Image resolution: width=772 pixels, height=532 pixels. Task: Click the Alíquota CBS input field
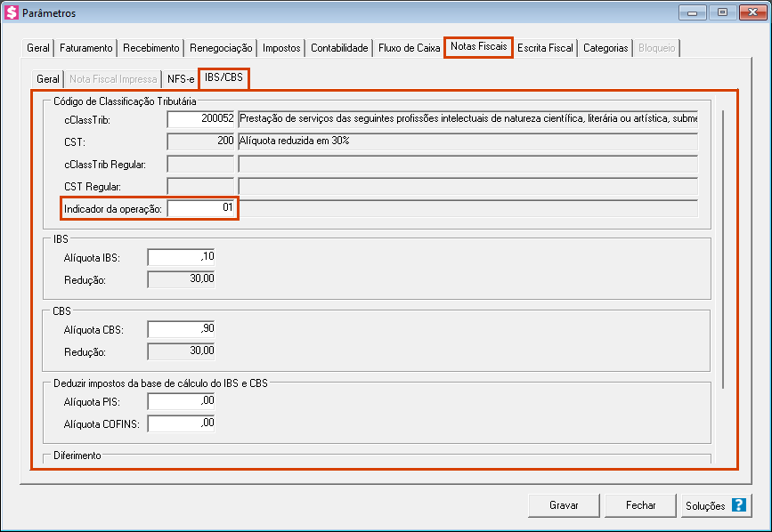[x=182, y=329]
